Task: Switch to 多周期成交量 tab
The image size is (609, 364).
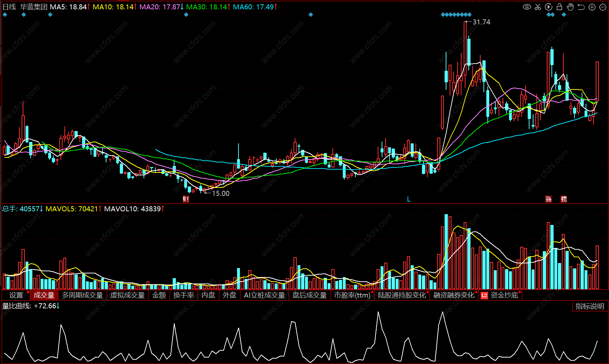Action: (82, 295)
